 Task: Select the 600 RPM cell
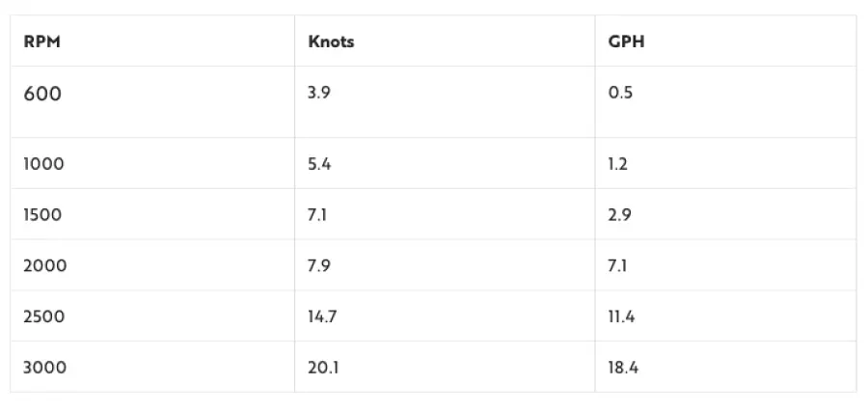(41, 95)
